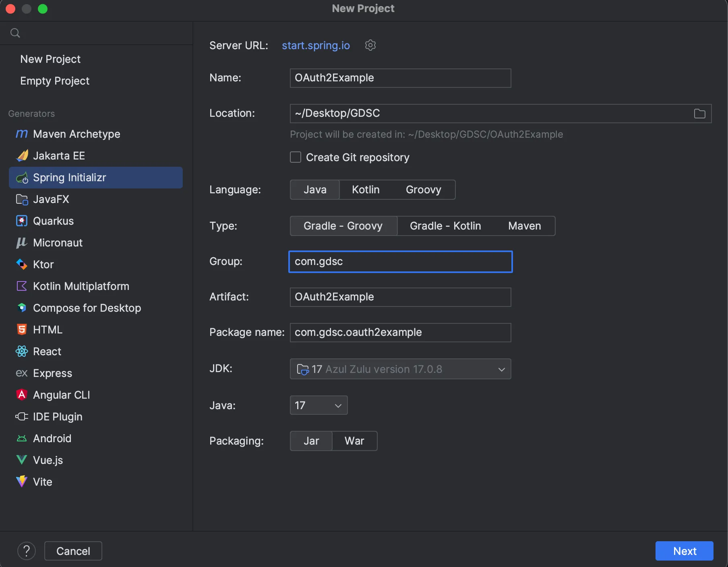
Task: Open the JDK dropdown
Action: (400, 369)
